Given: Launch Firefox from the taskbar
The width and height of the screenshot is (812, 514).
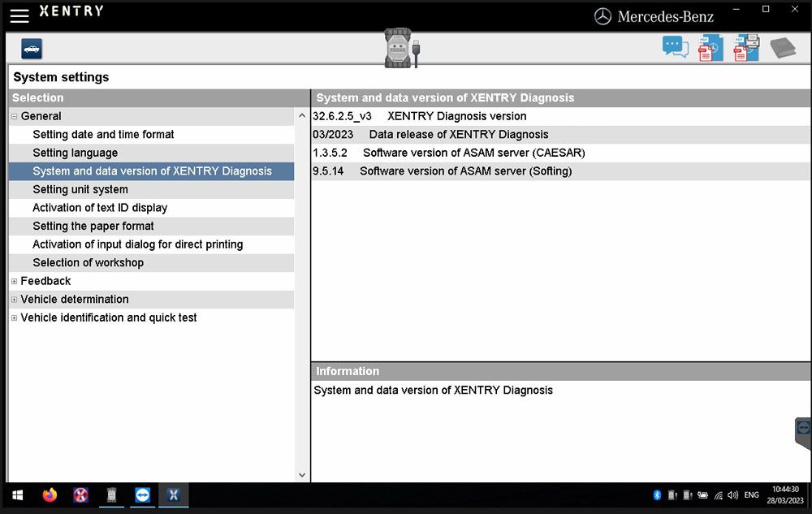Looking at the screenshot, I should click(50, 495).
